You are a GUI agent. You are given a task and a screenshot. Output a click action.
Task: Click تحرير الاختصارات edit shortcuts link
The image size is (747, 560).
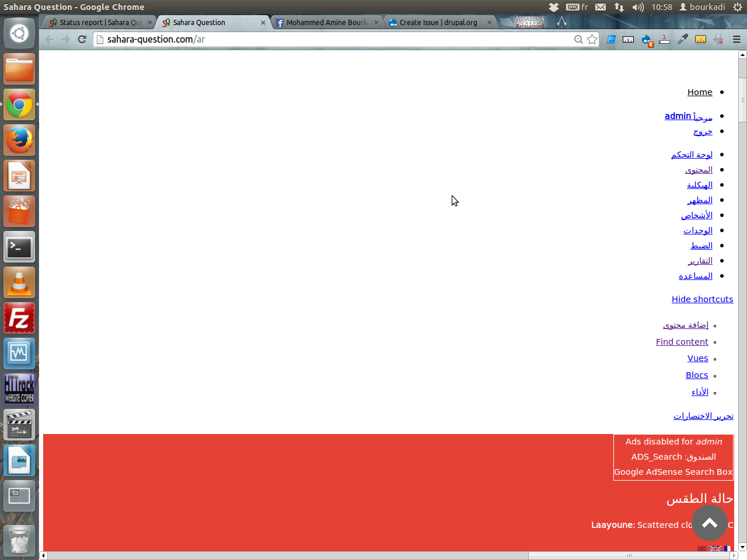pyautogui.click(x=703, y=416)
